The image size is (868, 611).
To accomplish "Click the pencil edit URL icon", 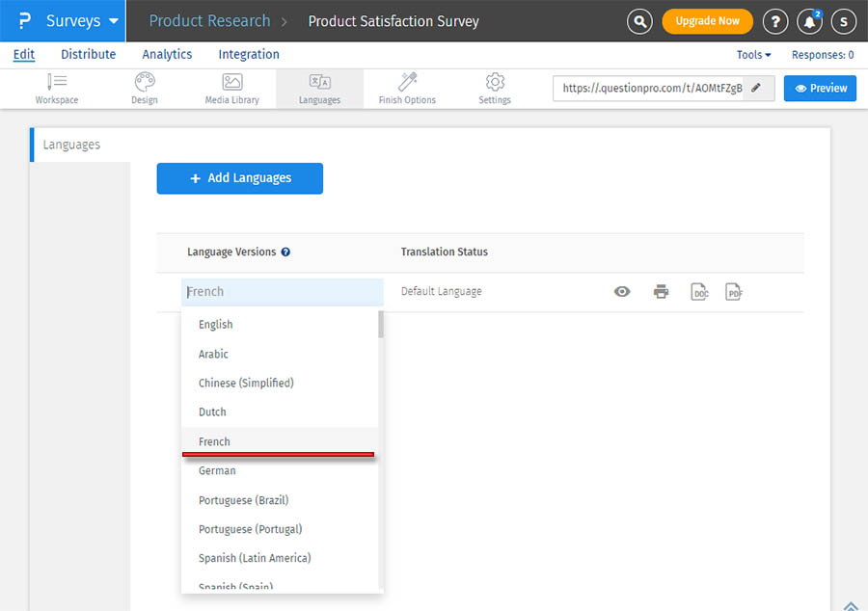I will (756, 88).
